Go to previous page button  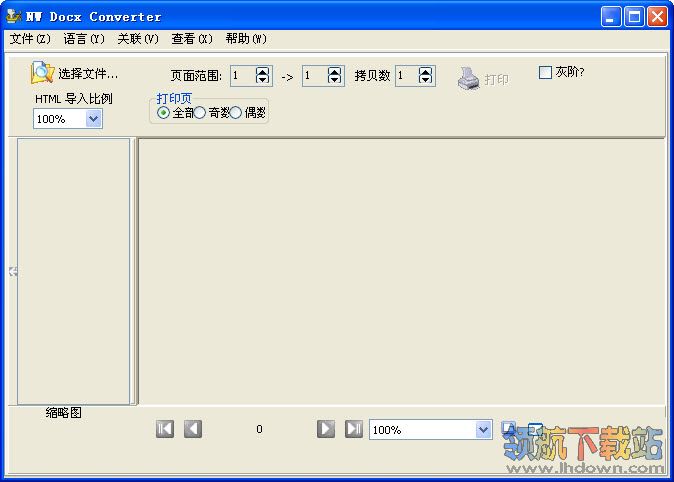tap(193, 429)
